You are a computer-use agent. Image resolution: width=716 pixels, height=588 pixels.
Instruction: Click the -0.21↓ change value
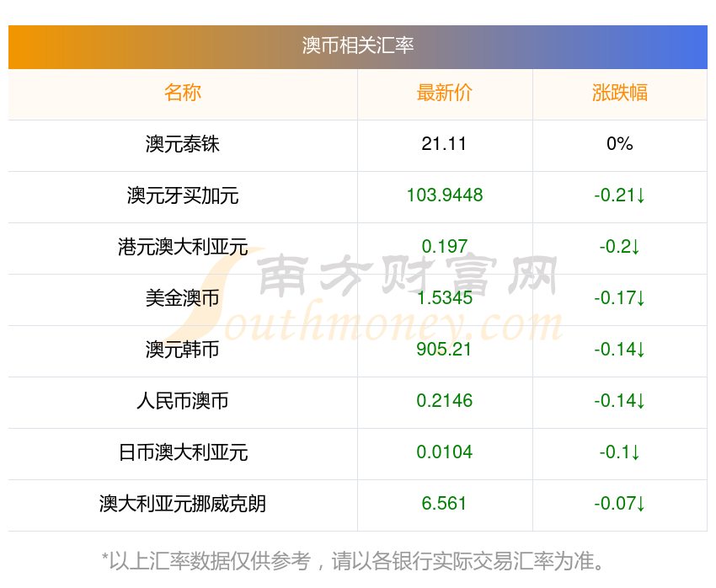pyautogui.click(x=620, y=195)
